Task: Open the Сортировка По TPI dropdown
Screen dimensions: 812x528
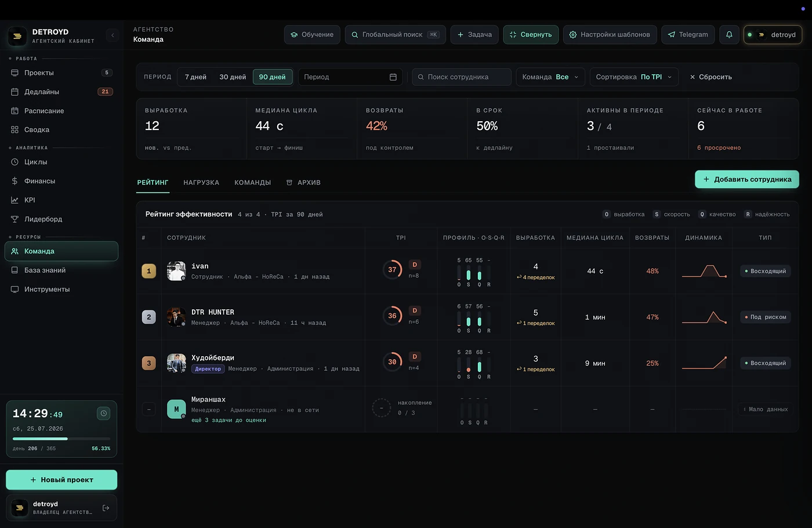Action: [x=634, y=77]
